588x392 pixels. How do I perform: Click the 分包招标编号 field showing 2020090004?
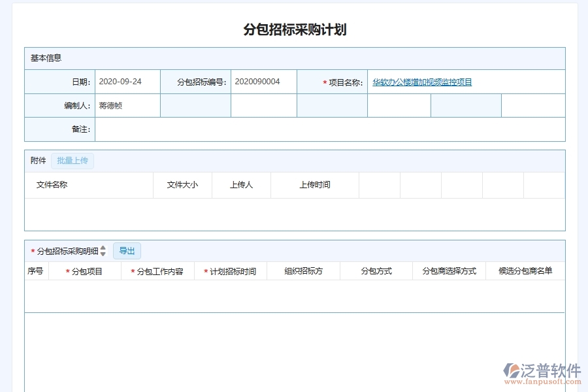[x=264, y=82]
